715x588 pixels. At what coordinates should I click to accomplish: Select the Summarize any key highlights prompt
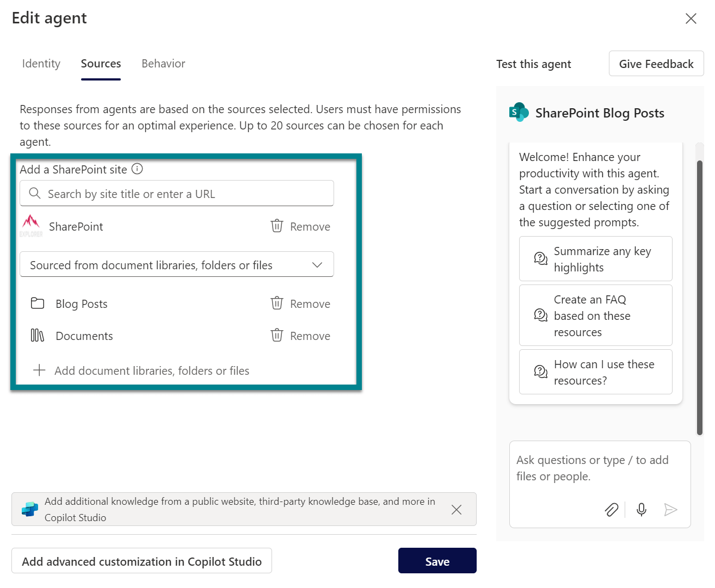click(595, 259)
